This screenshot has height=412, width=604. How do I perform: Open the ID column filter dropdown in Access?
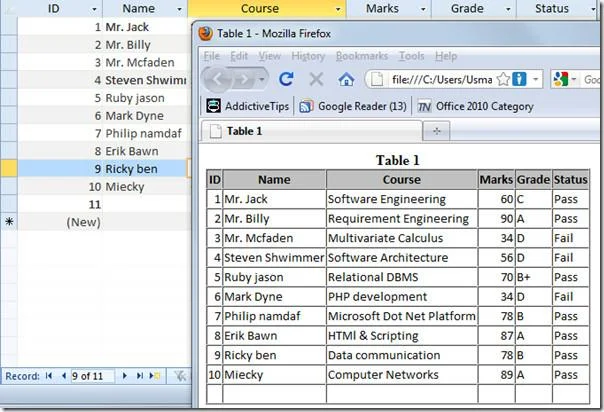click(x=94, y=9)
